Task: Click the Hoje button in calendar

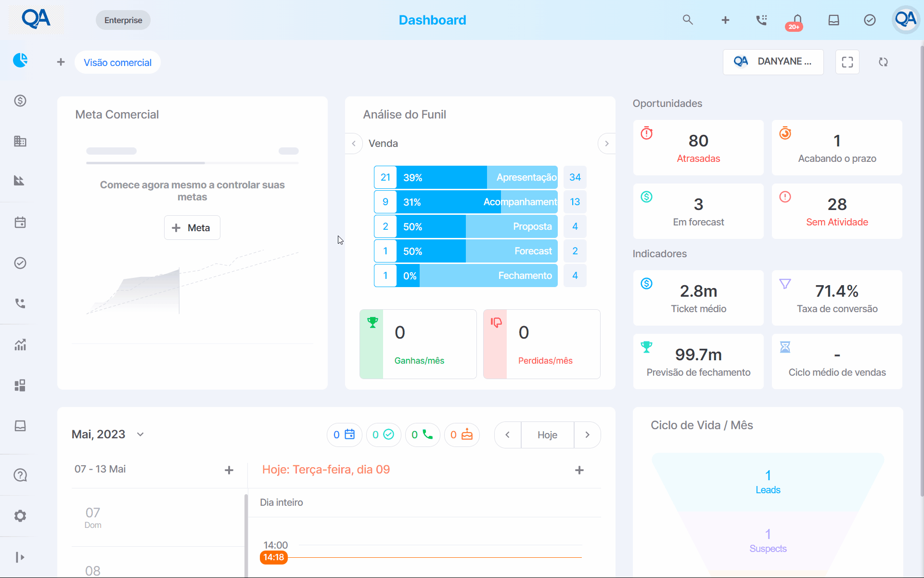Action: coord(547,435)
